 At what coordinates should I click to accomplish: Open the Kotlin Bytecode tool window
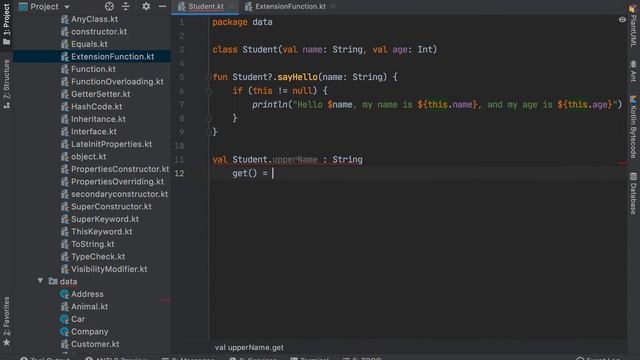633,127
